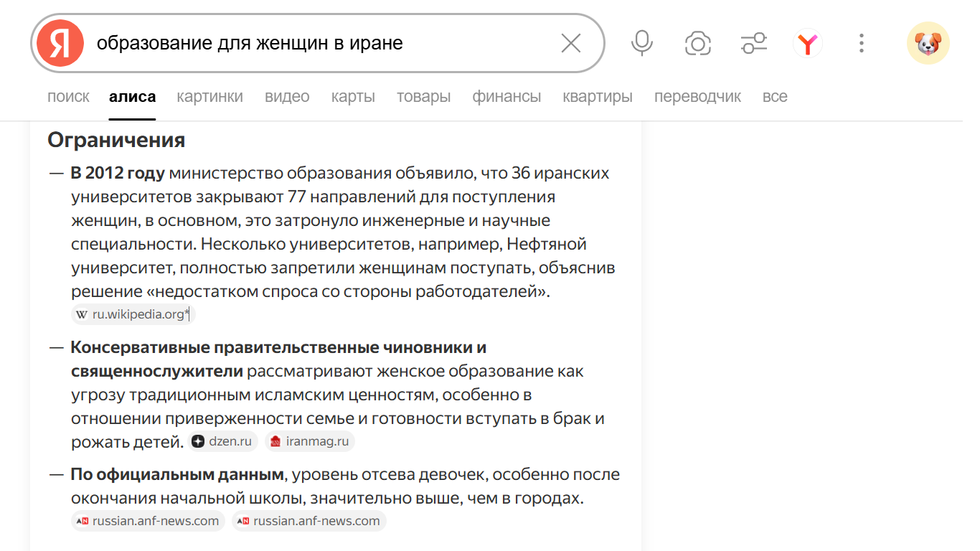Open the финансы tab
This screenshot has width=980, height=551.
(507, 97)
